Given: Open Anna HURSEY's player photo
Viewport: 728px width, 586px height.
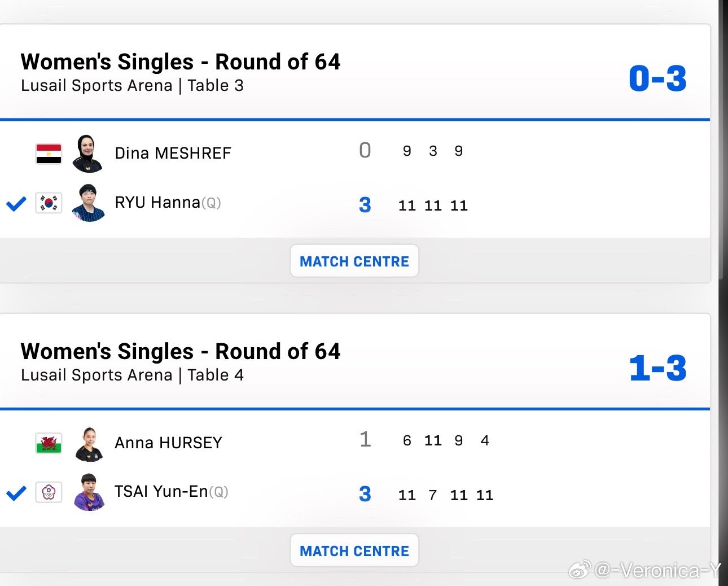Looking at the screenshot, I should pyautogui.click(x=89, y=444).
